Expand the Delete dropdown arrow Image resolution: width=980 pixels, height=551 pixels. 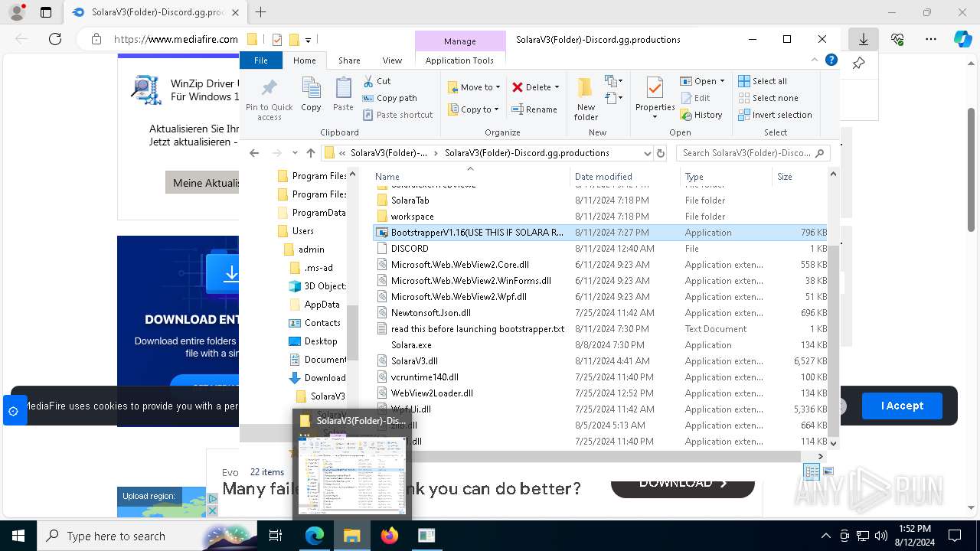(x=557, y=87)
